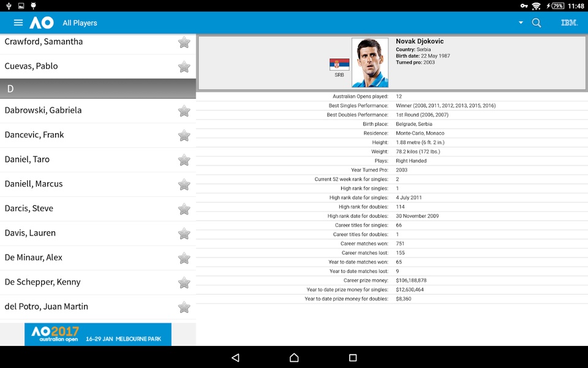Tap Novak Djokovic's profile photo
Screen dimensions: 588x368
[x=370, y=63]
